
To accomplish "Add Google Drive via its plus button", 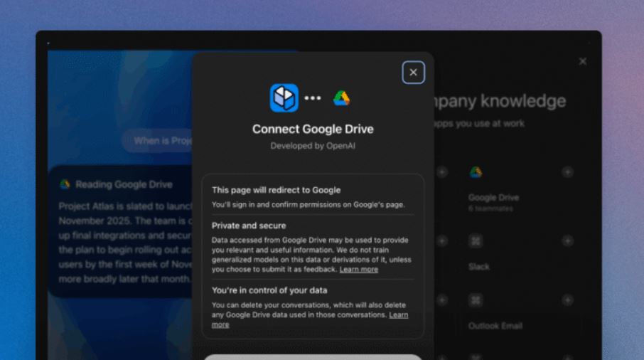I will click(x=567, y=171).
